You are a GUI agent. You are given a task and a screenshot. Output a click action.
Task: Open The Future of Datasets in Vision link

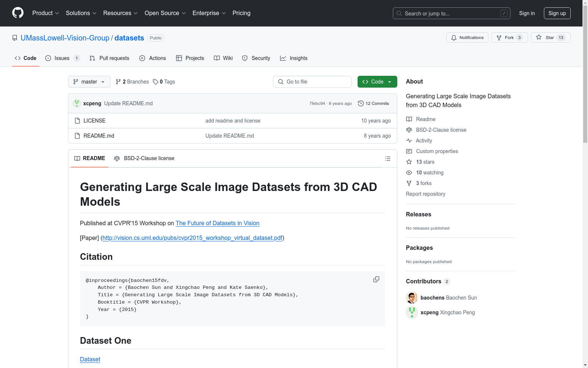click(x=218, y=223)
